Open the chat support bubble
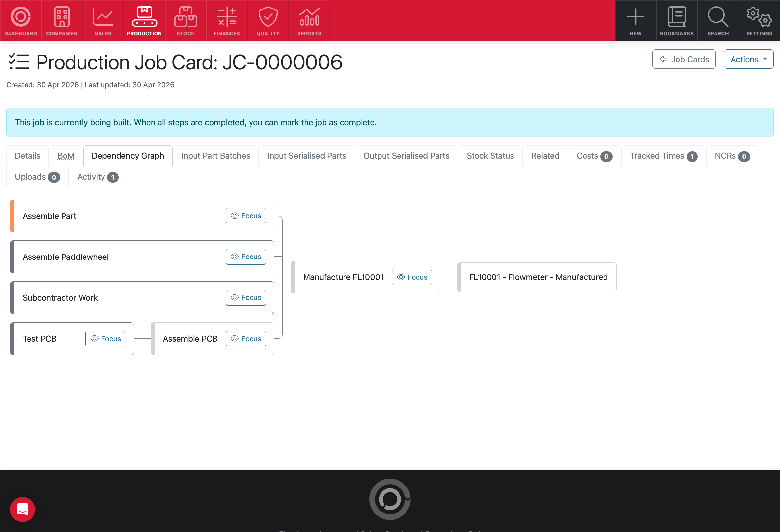The height and width of the screenshot is (532, 780). (23, 509)
